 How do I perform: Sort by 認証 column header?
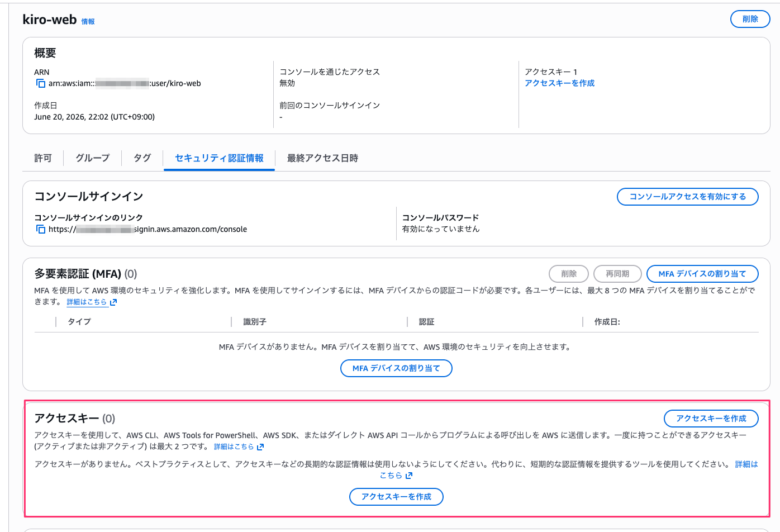coord(426,322)
